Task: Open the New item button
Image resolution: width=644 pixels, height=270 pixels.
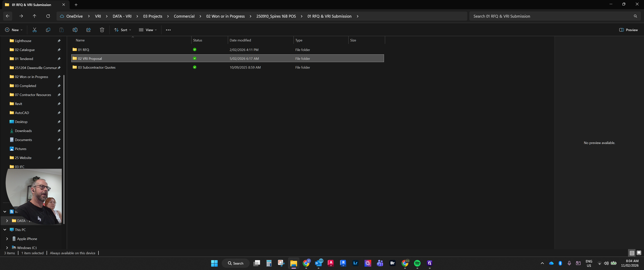Action: pyautogui.click(x=14, y=30)
